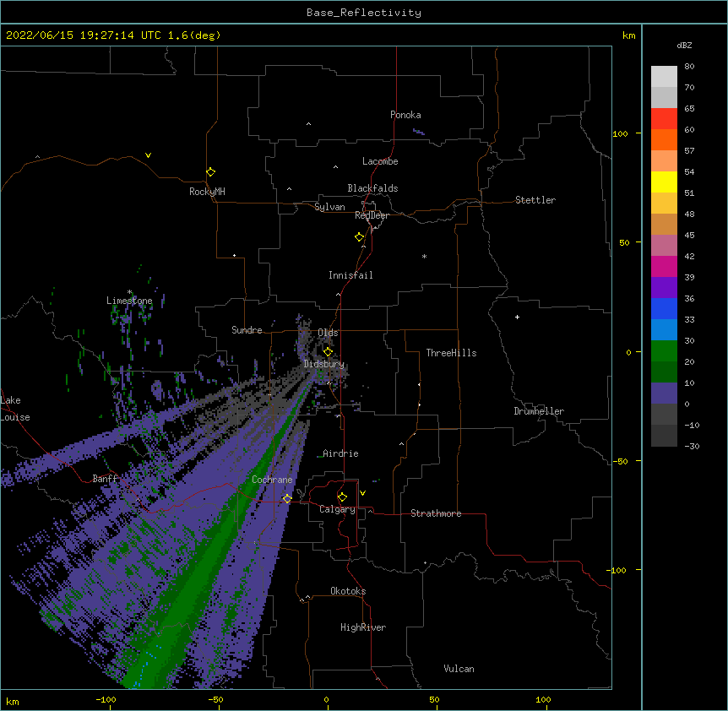Select the Calgary label

point(337,509)
